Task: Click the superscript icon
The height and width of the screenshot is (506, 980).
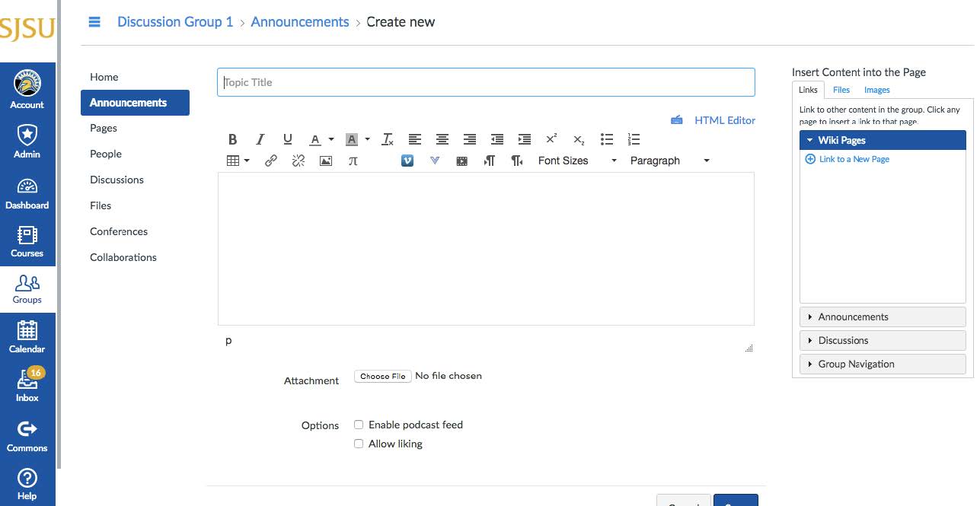Action: (x=551, y=139)
